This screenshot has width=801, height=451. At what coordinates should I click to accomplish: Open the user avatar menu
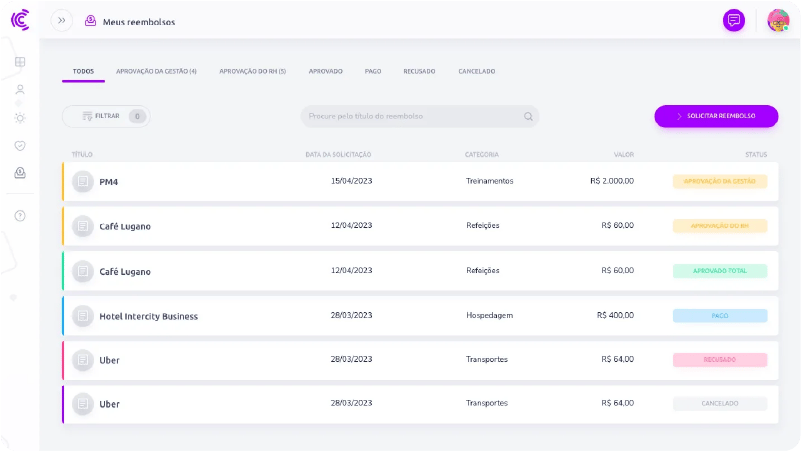778,20
